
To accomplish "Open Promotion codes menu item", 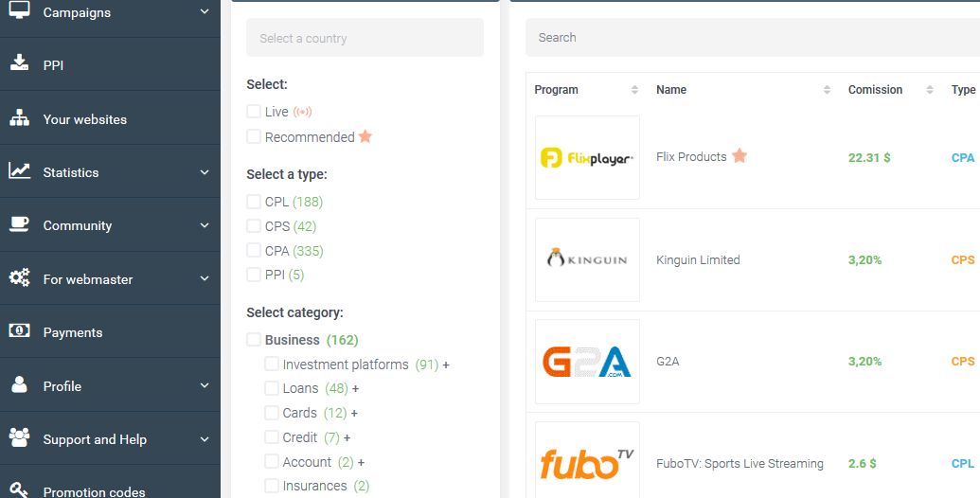I will (x=94, y=491).
